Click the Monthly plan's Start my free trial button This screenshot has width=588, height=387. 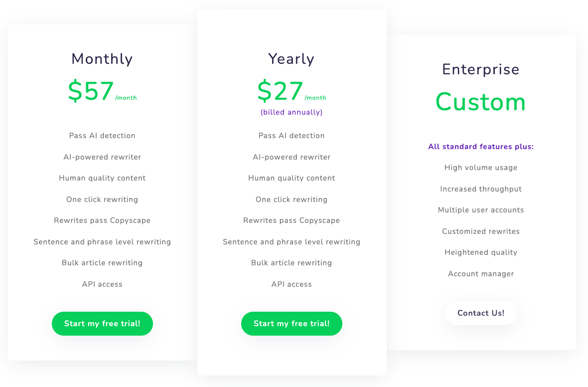tap(102, 324)
